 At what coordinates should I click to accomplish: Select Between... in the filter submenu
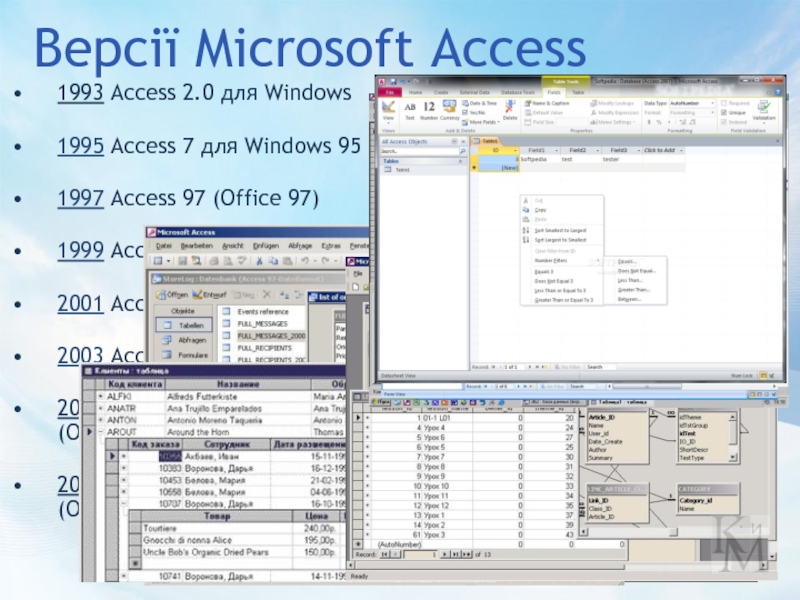630,299
